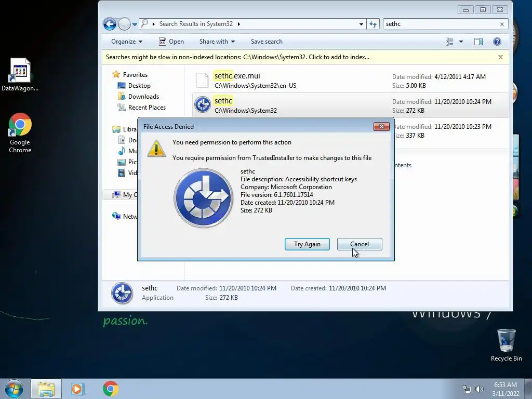Click the forward navigation arrow button

tap(124, 24)
